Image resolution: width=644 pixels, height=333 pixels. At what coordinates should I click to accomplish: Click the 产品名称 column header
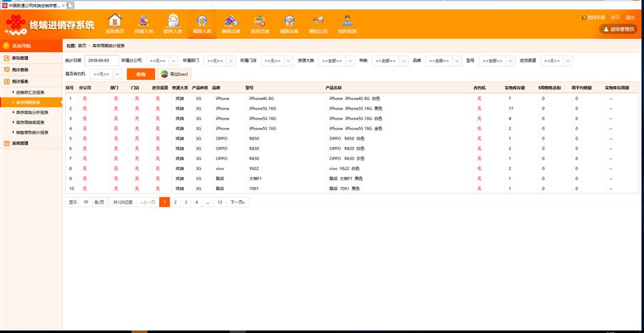(333, 88)
